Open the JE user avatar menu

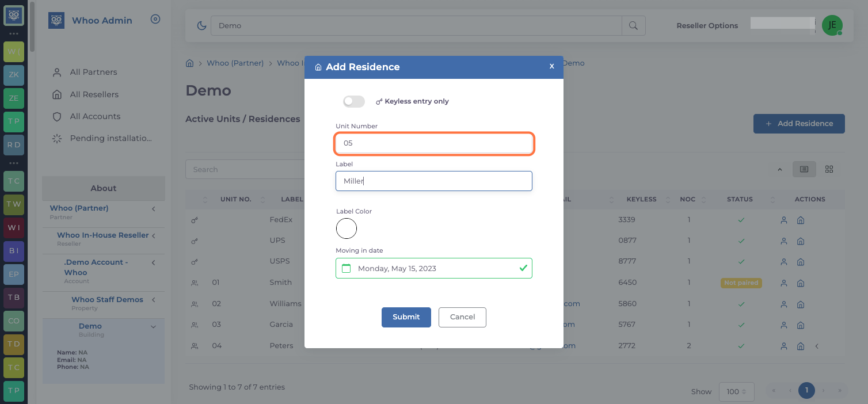[832, 25]
